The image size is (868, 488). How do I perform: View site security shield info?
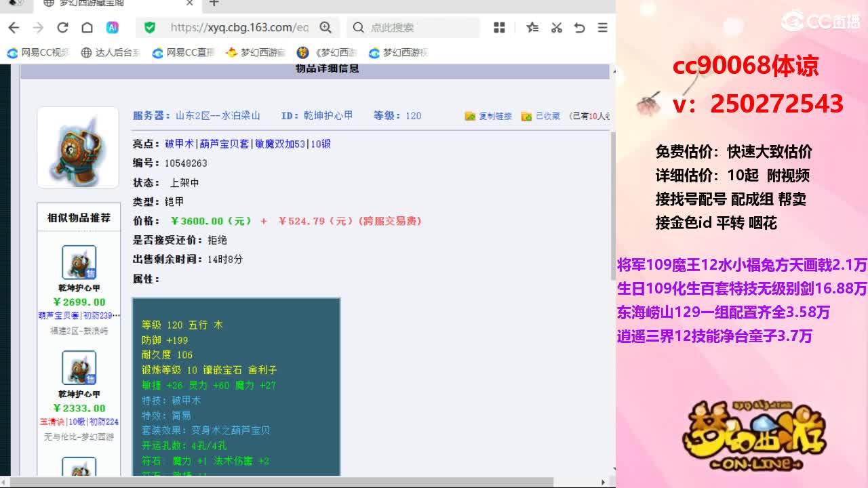(150, 28)
